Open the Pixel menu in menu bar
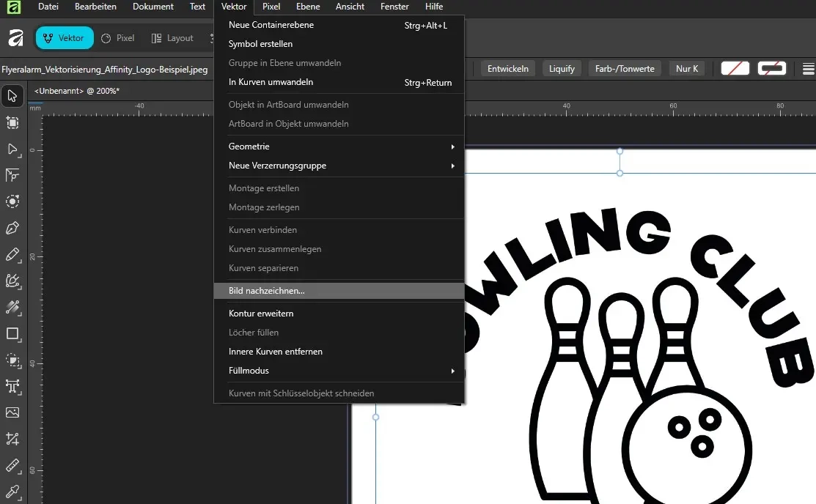This screenshot has width=816, height=504. [x=271, y=7]
